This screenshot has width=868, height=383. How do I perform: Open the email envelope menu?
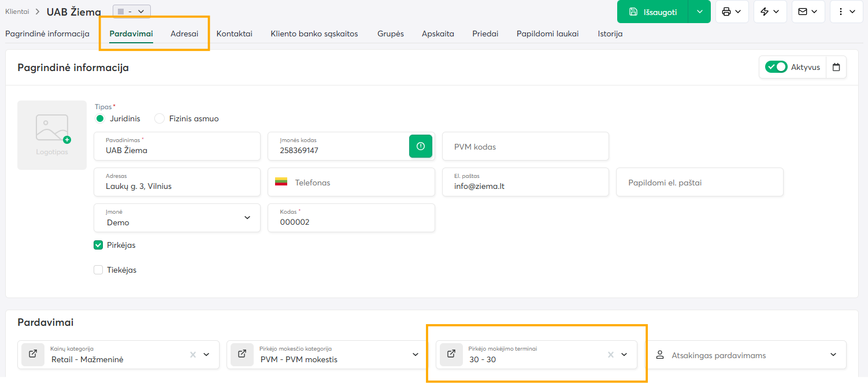point(808,12)
